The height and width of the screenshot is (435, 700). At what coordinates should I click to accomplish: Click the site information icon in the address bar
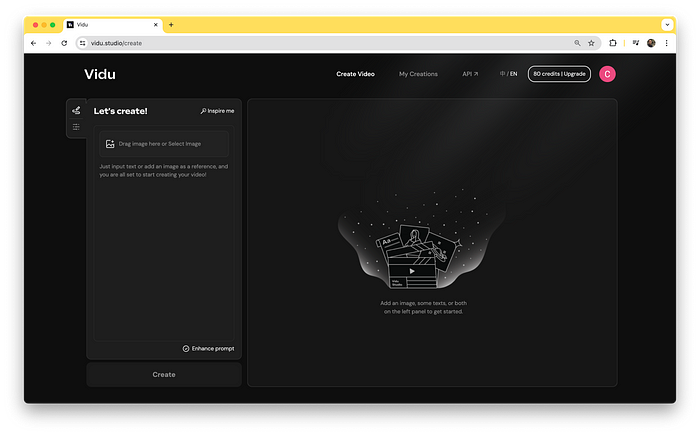[83, 43]
